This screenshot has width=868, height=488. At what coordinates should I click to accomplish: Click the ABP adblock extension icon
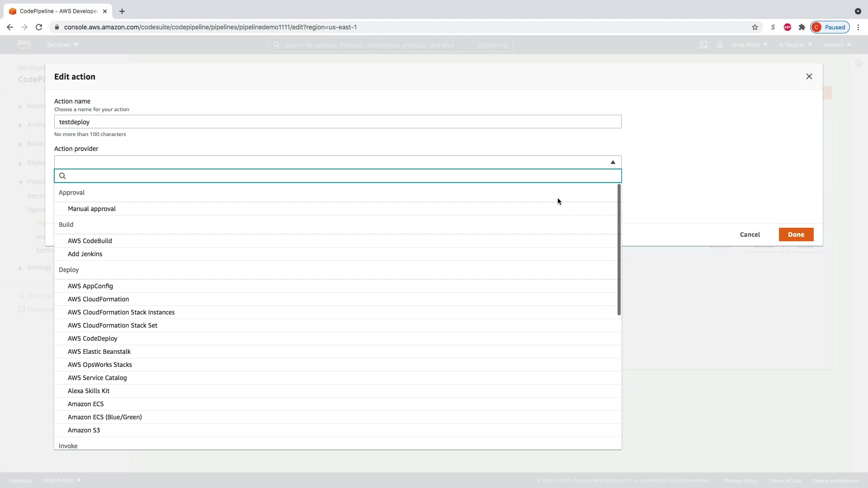(x=787, y=27)
